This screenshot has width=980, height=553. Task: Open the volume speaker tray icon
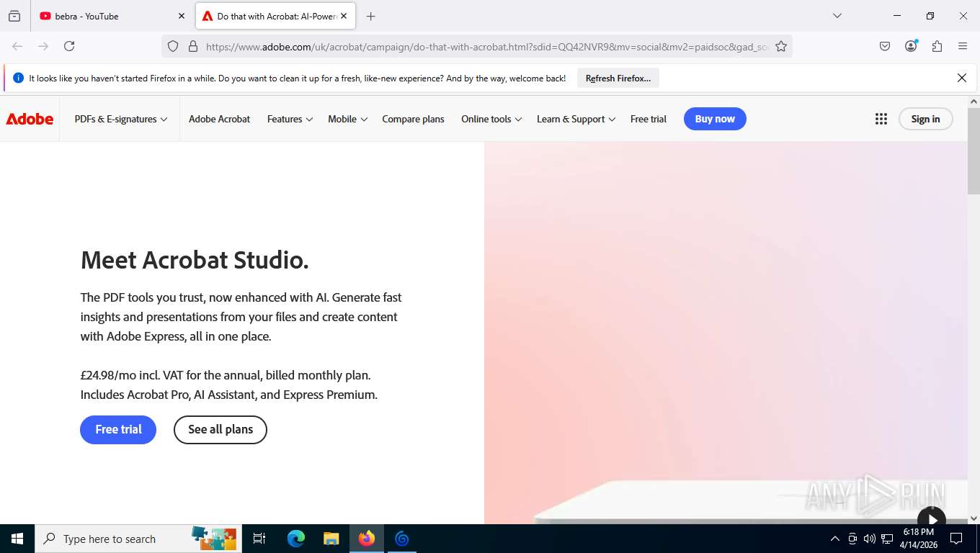click(x=870, y=539)
